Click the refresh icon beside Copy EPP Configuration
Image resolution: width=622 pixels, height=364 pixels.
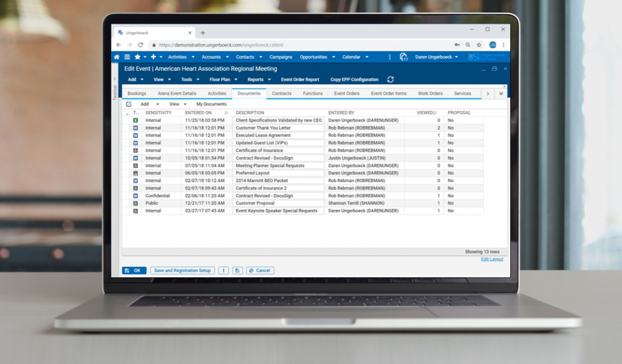click(391, 79)
